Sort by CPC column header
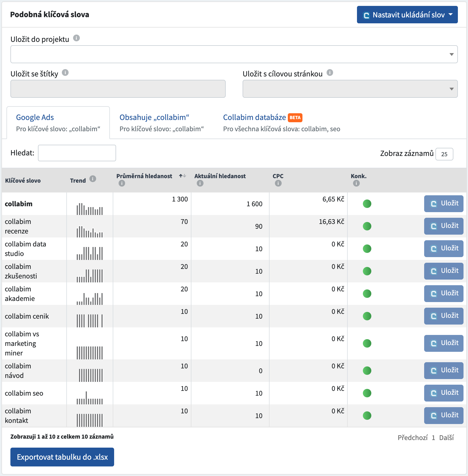468x476 pixels. point(278,176)
